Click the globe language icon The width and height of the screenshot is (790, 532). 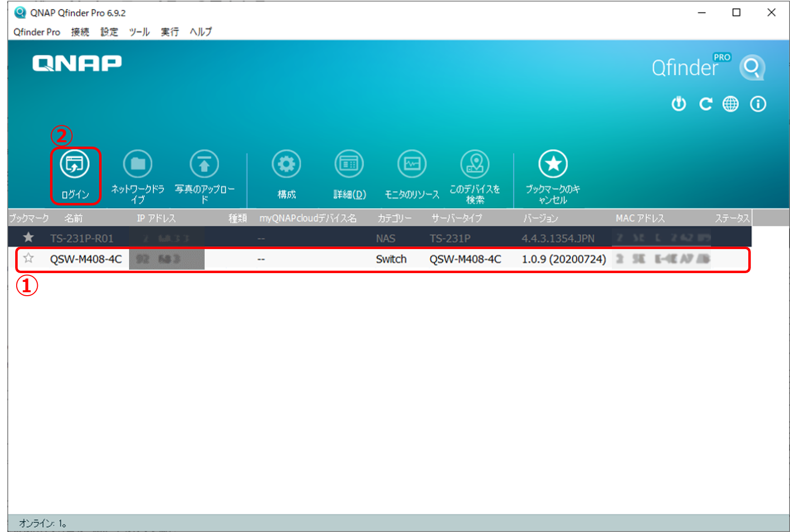click(731, 104)
